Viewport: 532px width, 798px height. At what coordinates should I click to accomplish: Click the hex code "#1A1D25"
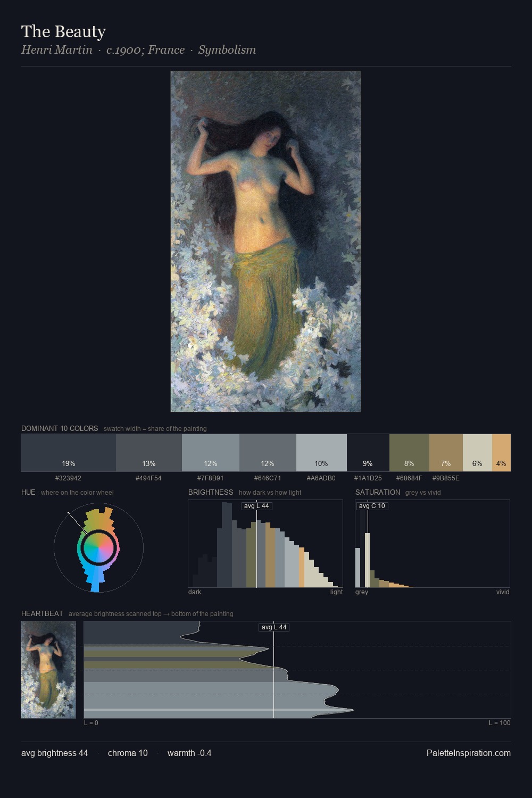click(x=368, y=478)
